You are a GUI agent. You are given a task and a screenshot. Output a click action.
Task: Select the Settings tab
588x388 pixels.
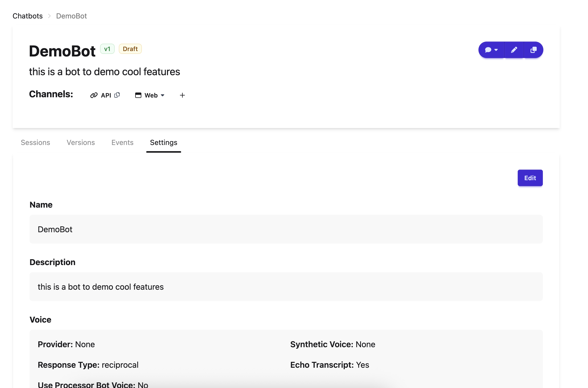point(163,143)
